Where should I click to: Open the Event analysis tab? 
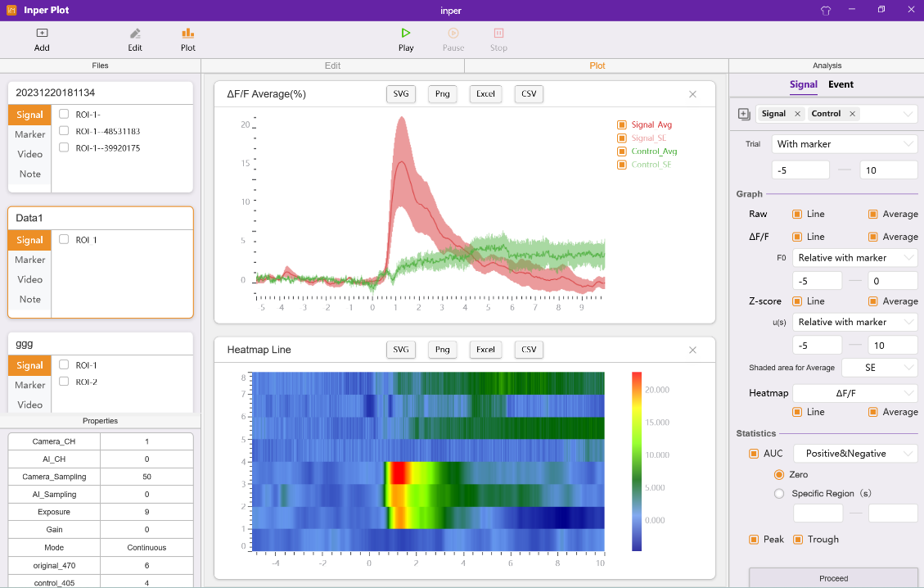[841, 84]
